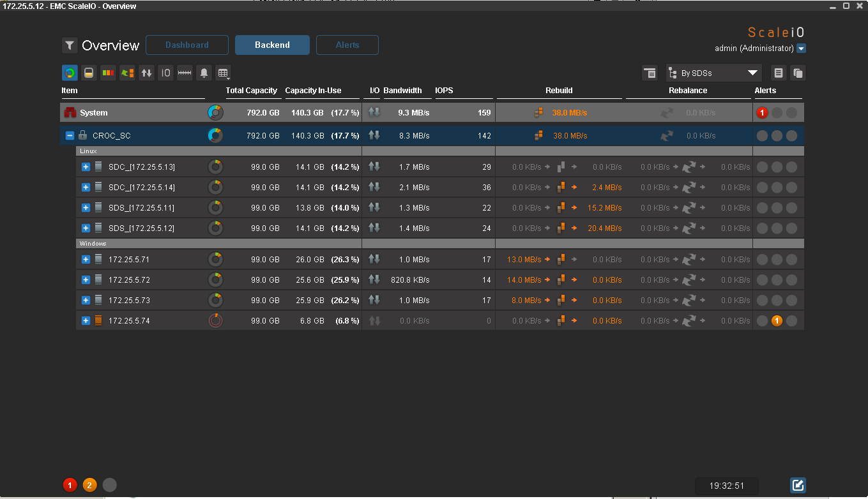Viewport: 868px width, 499px height.
Task: Click the 'iO' toolbar icon
Action: 165,73
